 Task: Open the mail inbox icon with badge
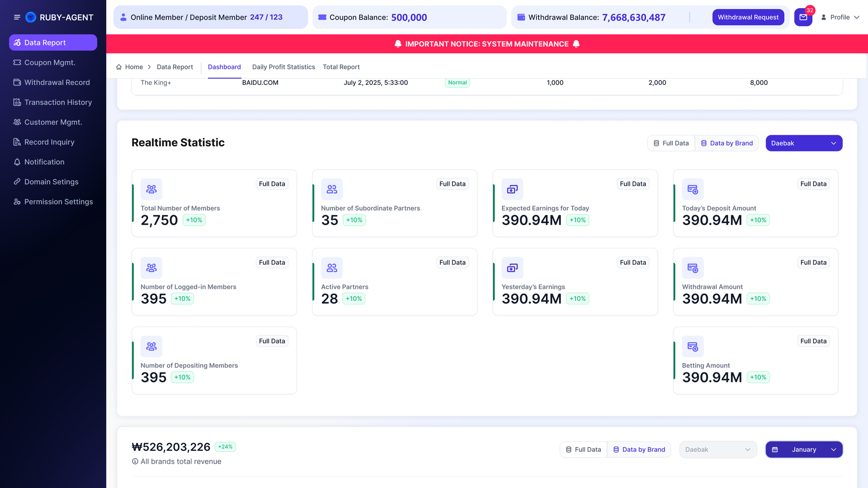pyautogui.click(x=803, y=17)
